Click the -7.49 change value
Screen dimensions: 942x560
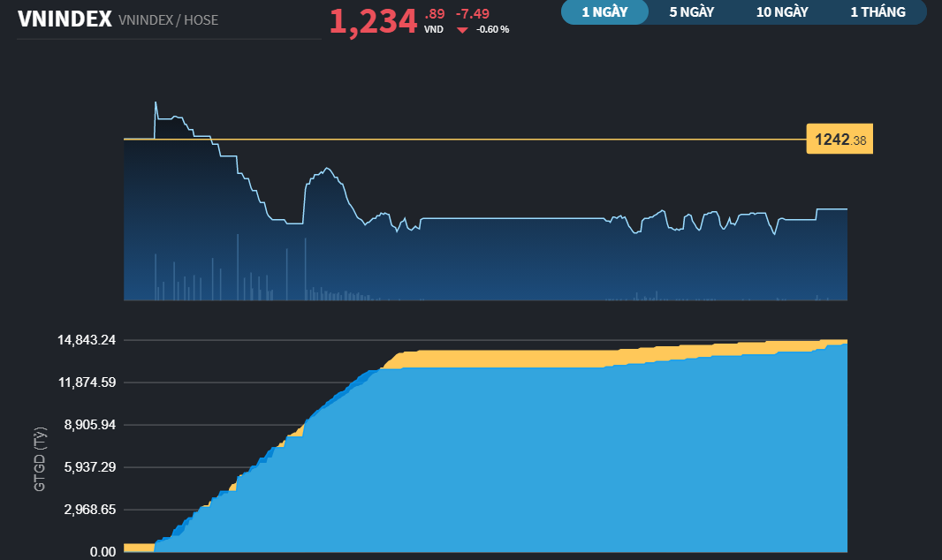tap(472, 13)
